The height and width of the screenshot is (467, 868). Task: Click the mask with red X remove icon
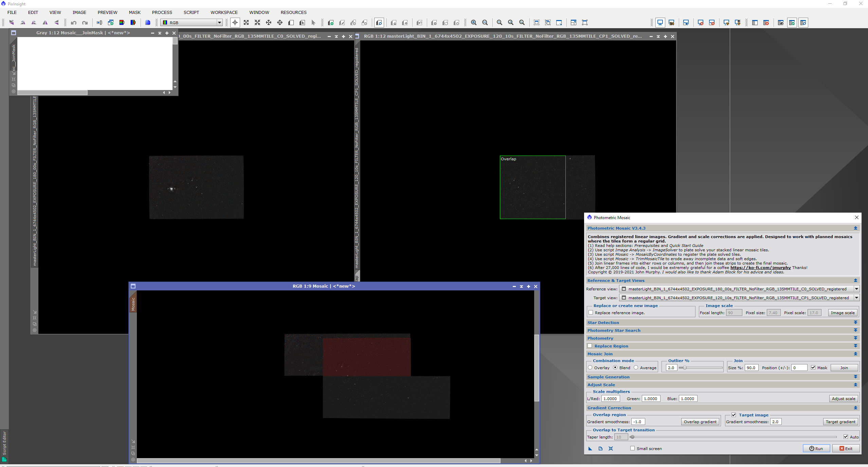coord(766,23)
